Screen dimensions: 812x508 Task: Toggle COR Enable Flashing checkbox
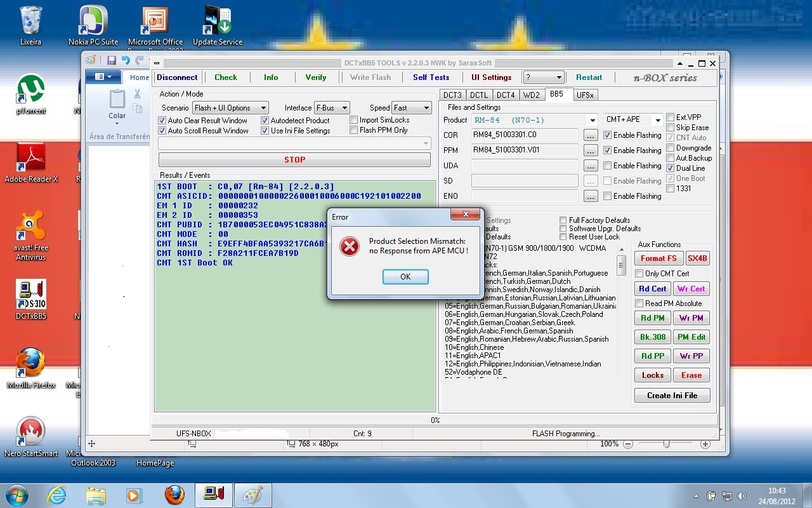click(608, 135)
